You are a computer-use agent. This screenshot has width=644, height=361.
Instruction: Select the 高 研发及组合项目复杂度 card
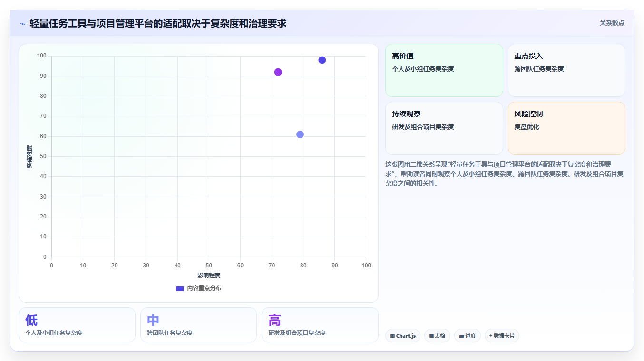click(x=320, y=325)
